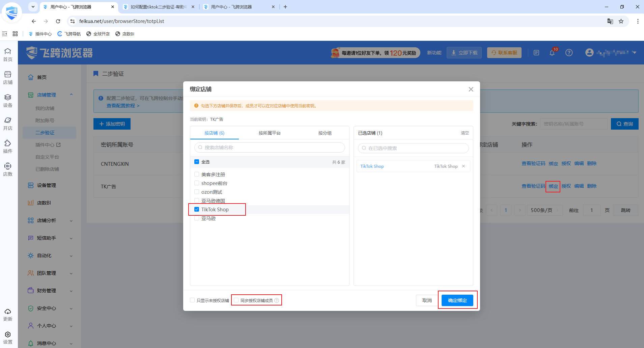Click the 在已选中搜索 search field
This screenshot has height=348, width=644.
pos(413,148)
